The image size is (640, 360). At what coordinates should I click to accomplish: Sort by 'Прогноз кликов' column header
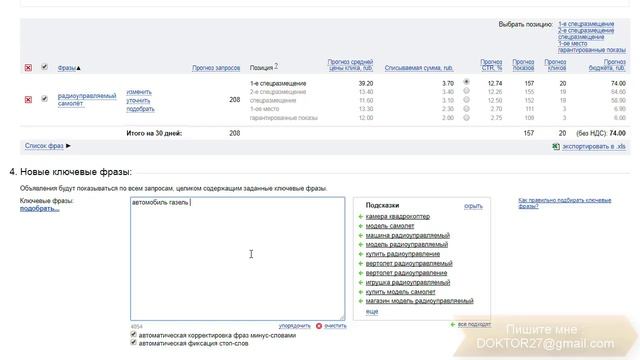[x=555, y=65]
